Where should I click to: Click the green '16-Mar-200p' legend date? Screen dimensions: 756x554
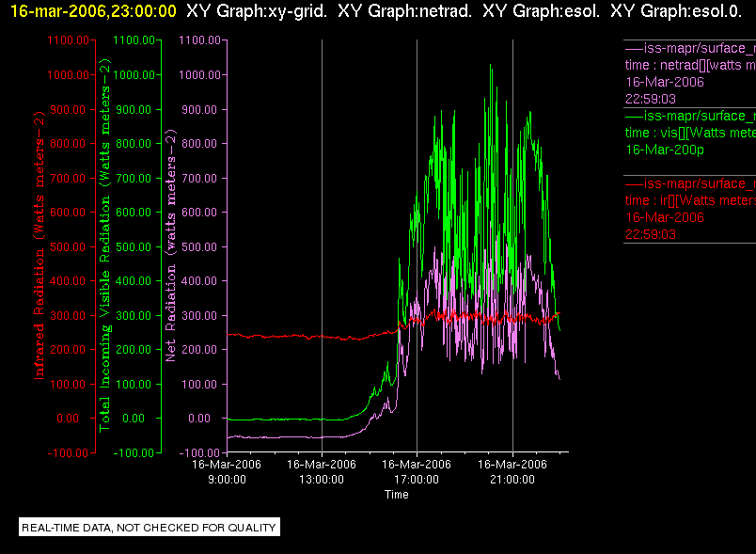click(665, 150)
